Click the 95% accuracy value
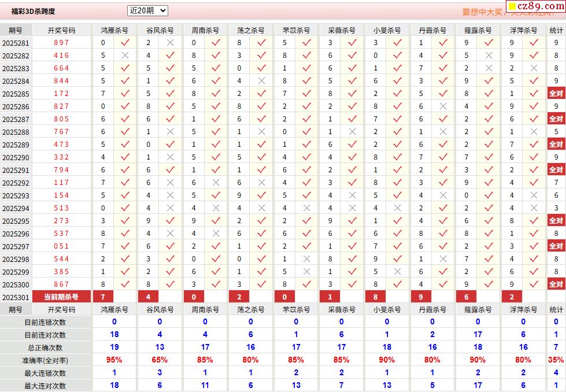 click(x=114, y=360)
